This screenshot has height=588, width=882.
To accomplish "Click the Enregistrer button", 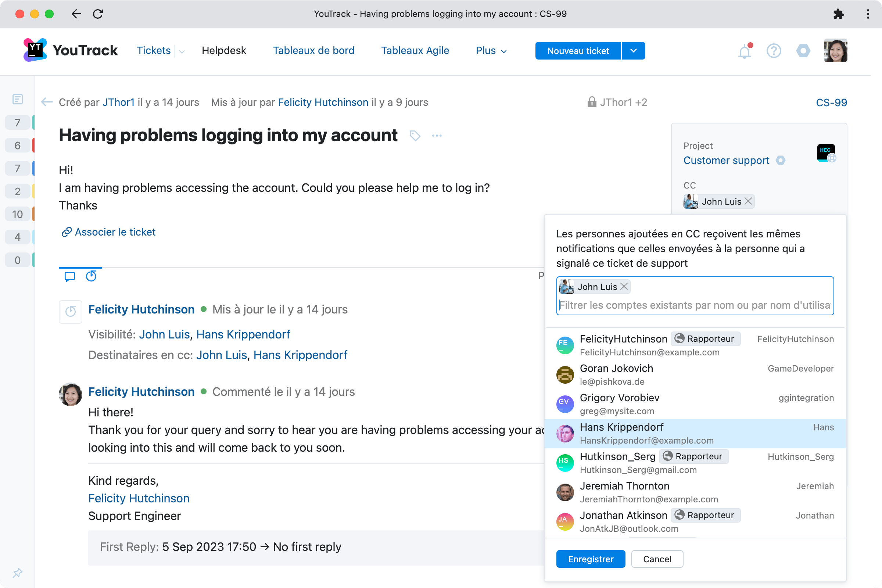I will 591,559.
